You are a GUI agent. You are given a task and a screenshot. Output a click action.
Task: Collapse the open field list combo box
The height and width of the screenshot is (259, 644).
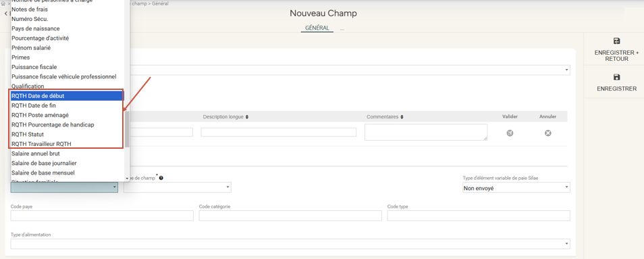click(x=65, y=187)
